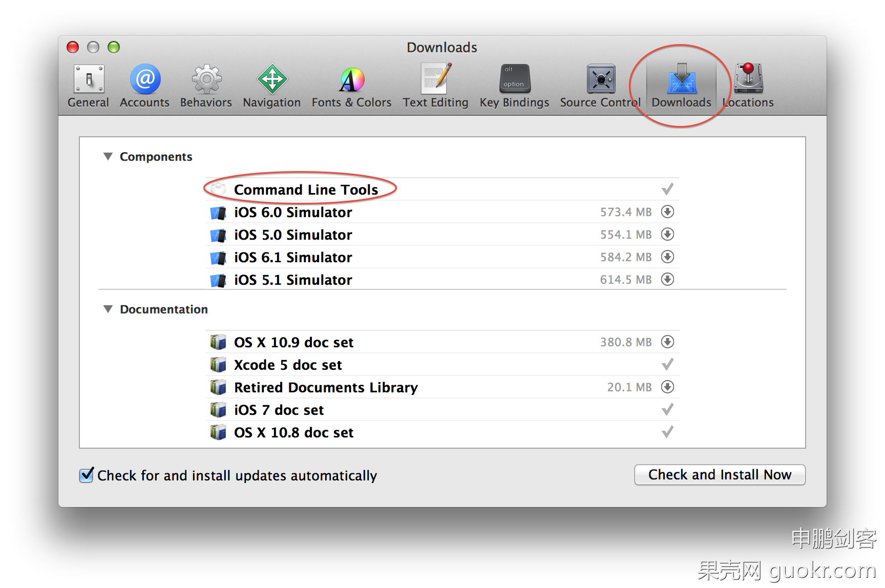Download iOS 5.0 Simulator via arrow icon
This screenshot has height=588, width=885.
point(667,234)
